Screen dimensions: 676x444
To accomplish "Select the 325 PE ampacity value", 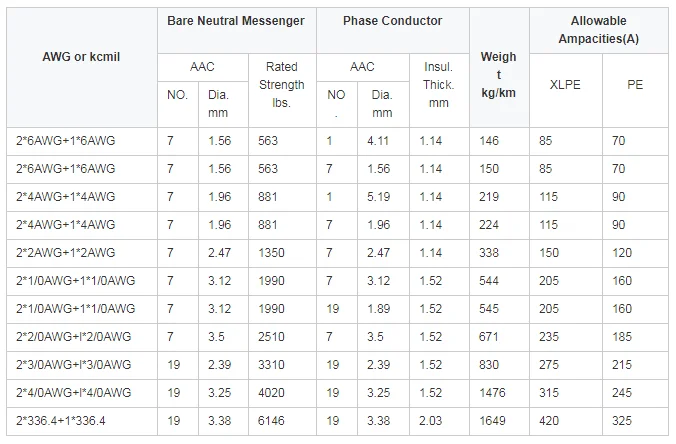I will coord(622,421).
